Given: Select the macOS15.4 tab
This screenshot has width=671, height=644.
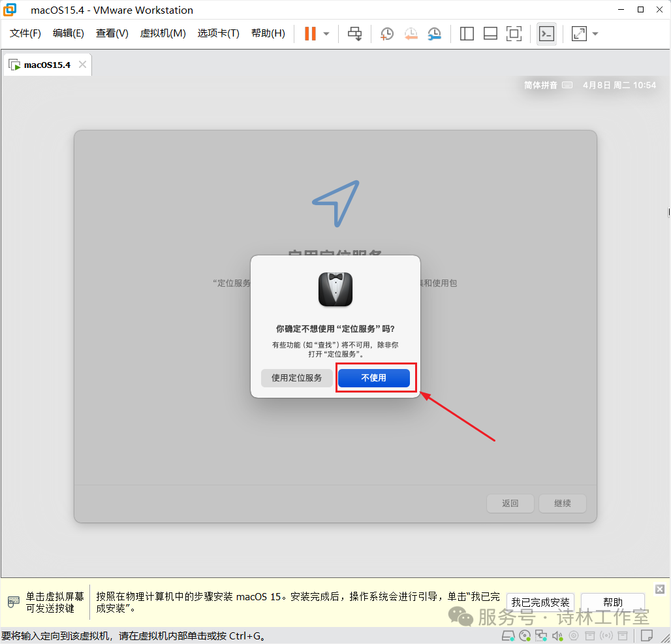Looking at the screenshot, I should pos(47,65).
